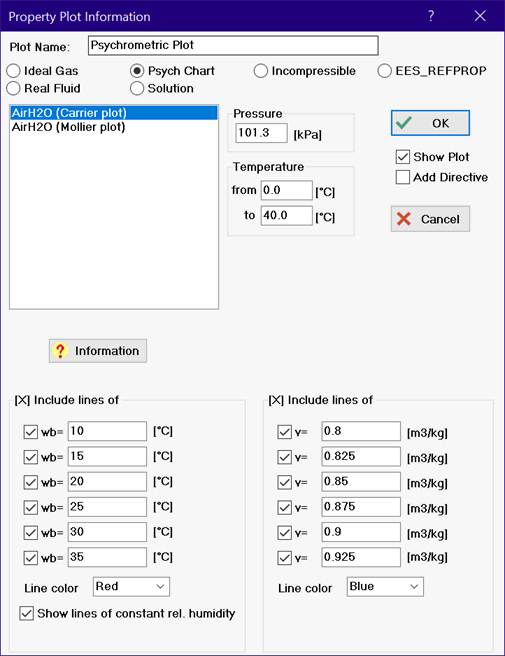The height and width of the screenshot is (656, 505).
Task: Click the Temperature 'to' value field
Action: 287,215
